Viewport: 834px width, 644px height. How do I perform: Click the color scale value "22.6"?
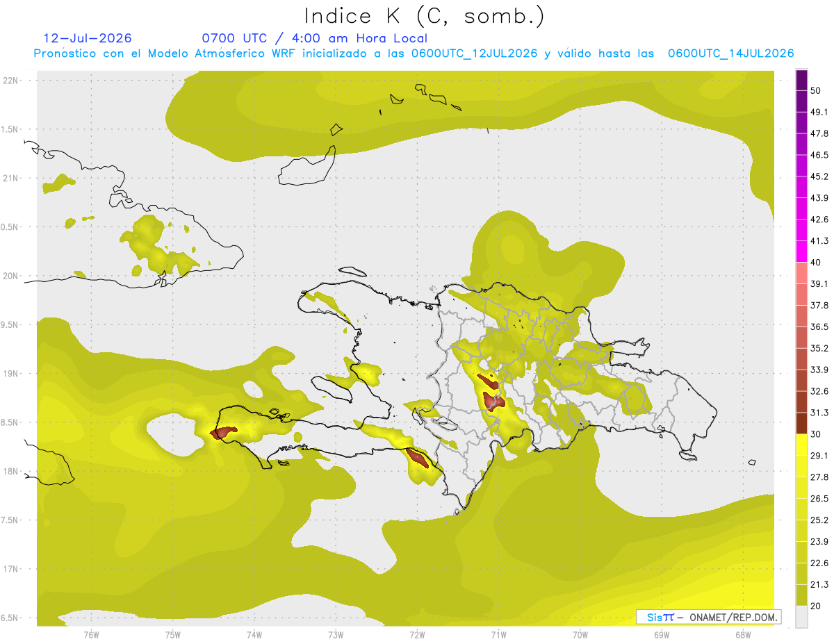click(x=819, y=563)
